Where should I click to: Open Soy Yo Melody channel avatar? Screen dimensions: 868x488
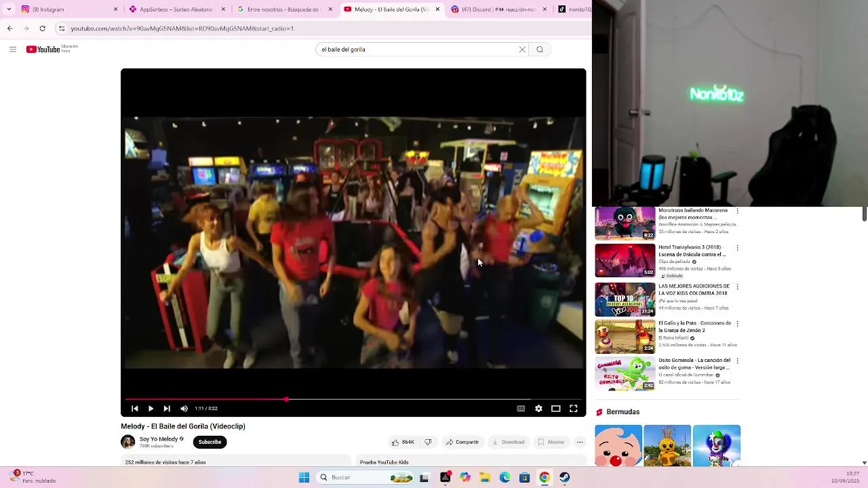coord(128,442)
